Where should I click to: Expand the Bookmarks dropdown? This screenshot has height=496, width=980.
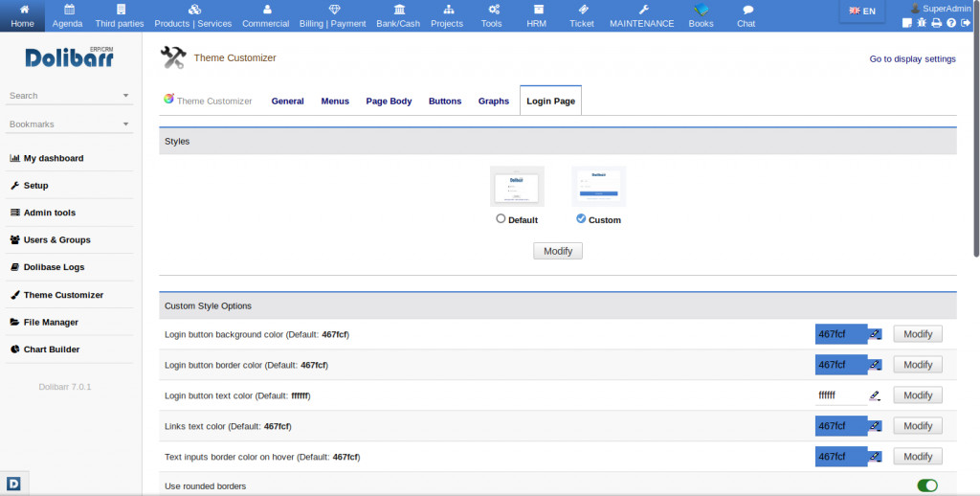(125, 124)
